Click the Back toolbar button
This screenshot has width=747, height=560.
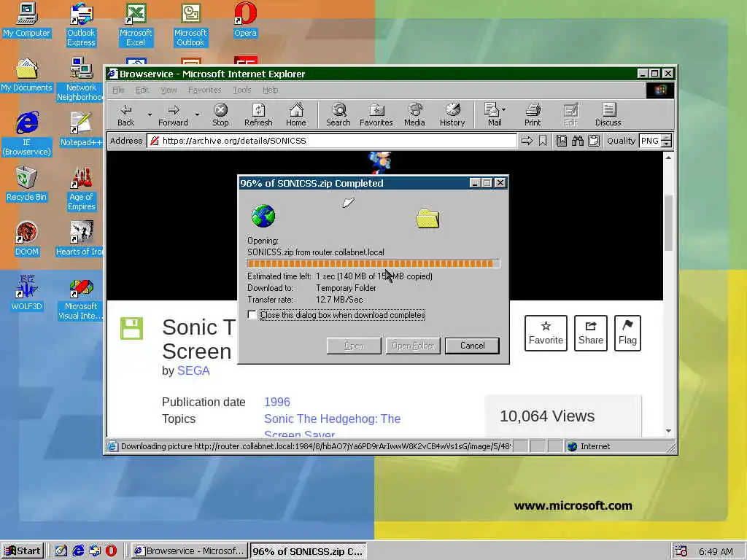[125, 115]
